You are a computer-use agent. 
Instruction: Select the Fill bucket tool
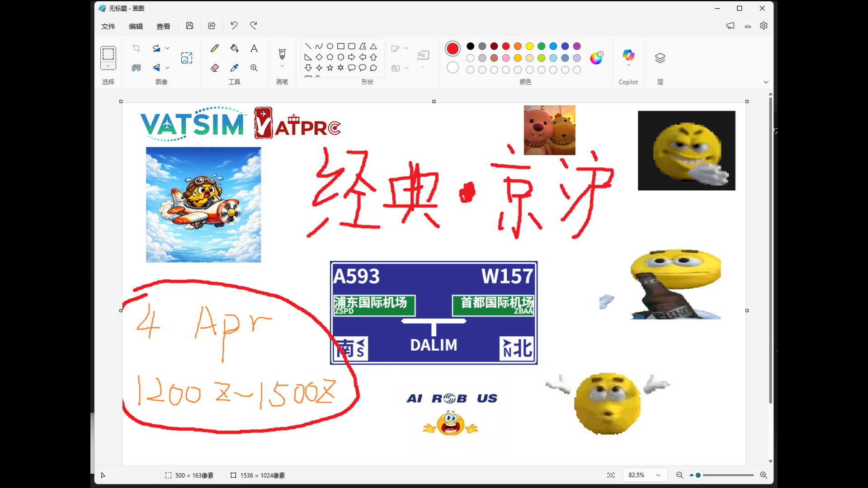tap(234, 48)
